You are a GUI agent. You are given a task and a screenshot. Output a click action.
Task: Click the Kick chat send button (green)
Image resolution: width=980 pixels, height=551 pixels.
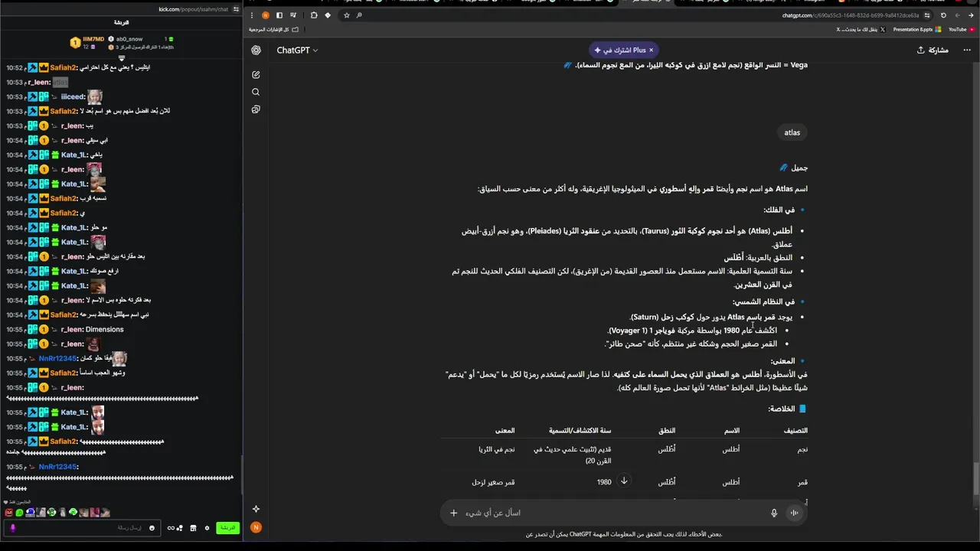(227, 528)
